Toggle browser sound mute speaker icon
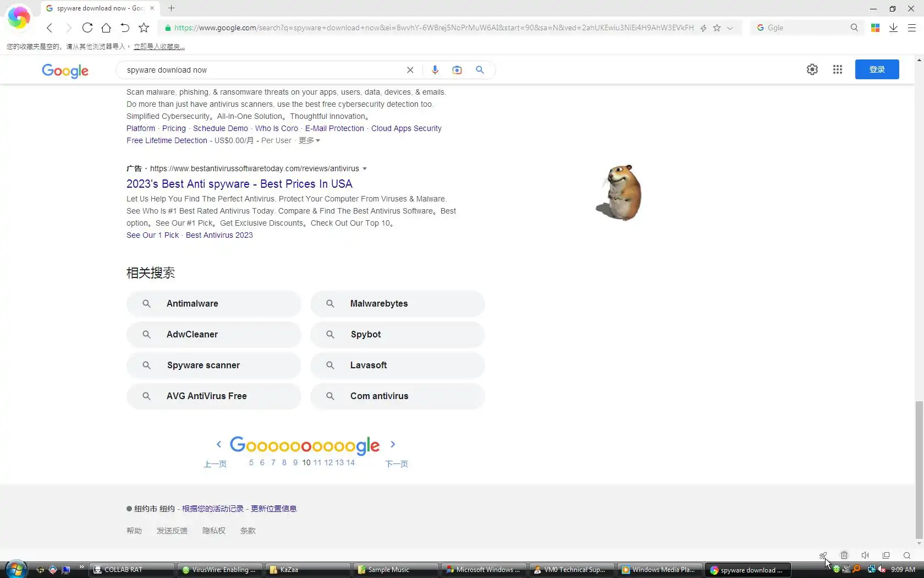This screenshot has height=578, width=924. click(865, 555)
